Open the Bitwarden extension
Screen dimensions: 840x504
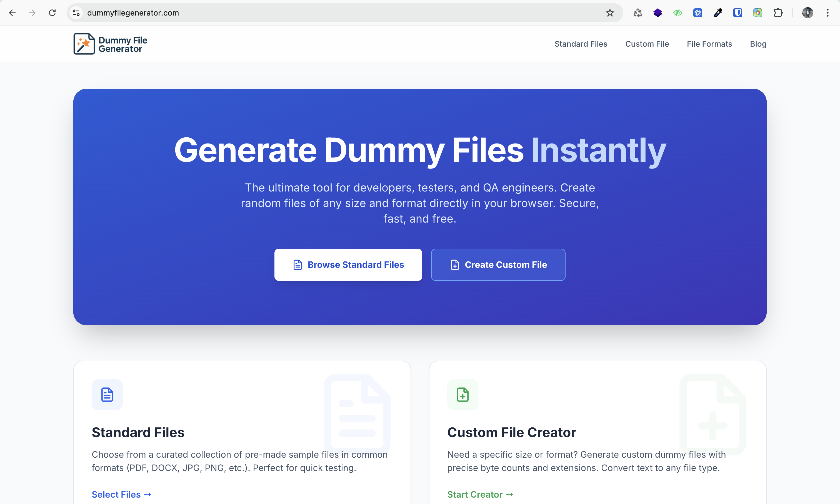[738, 12]
